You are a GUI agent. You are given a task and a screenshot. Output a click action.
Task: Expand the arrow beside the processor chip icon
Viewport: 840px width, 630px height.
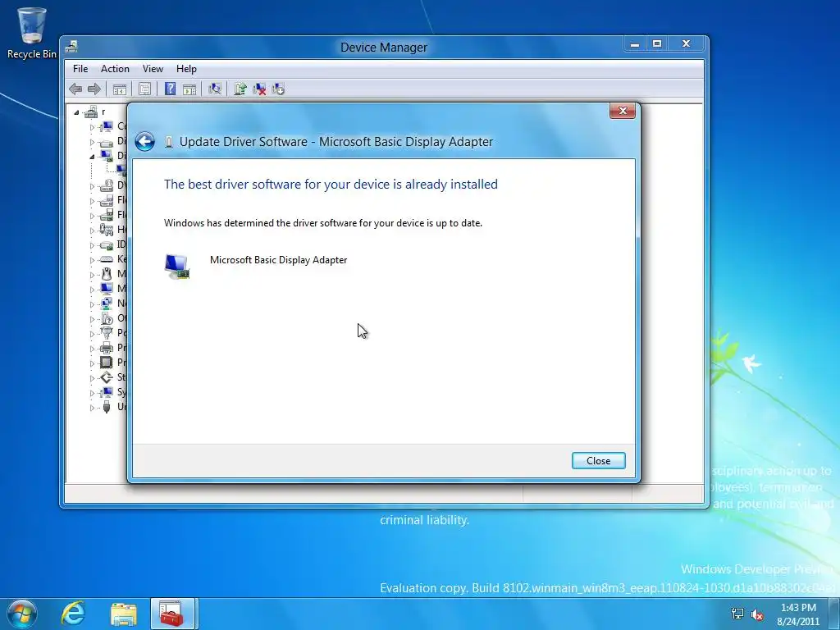pyautogui.click(x=92, y=363)
